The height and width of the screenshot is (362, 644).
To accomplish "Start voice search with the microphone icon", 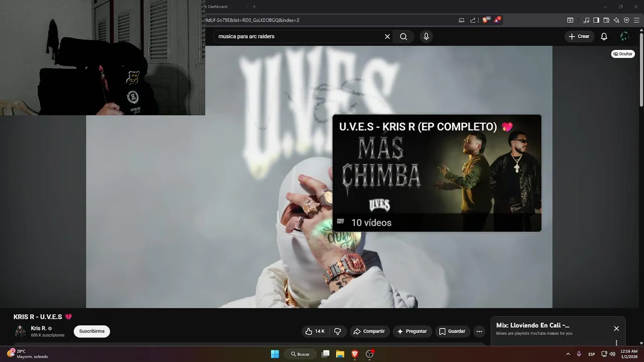I will [426, 37].
